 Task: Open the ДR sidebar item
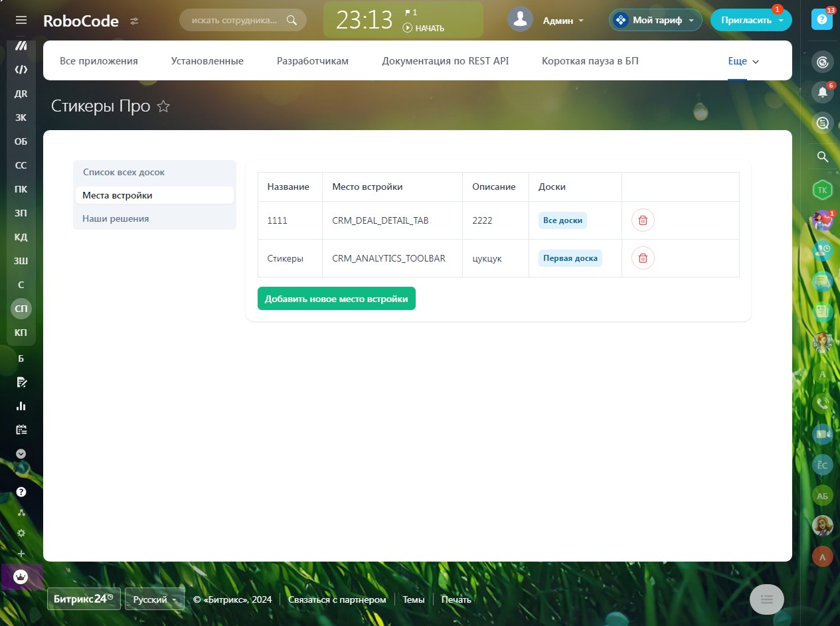click(21, 94)
